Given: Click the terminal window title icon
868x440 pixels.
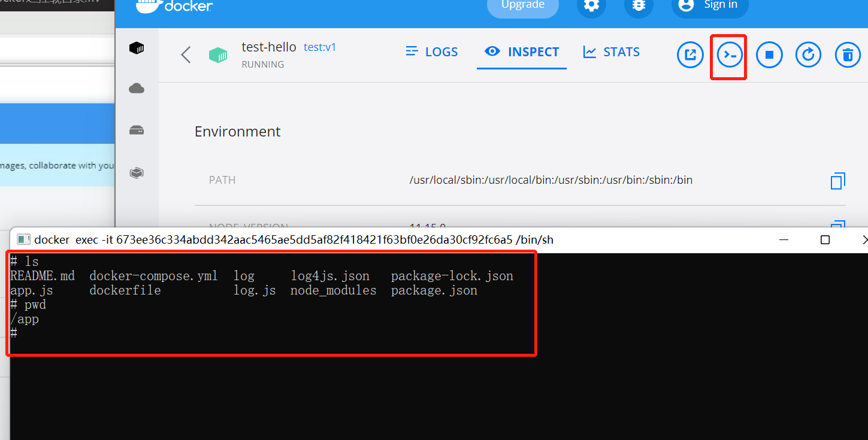Looking at the screenshot, I should pos(23,239).
